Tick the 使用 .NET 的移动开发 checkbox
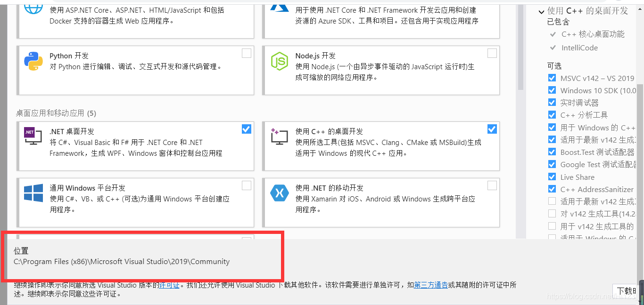Viewport: 644px width, 305px height. (492, 185)
